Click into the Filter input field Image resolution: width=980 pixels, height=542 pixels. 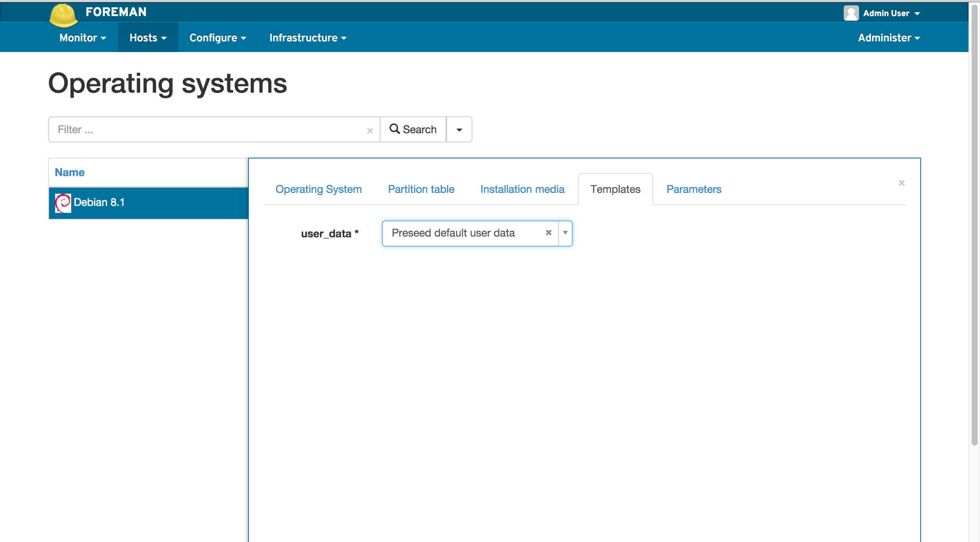pyautogui.click(x=207, y=129)
